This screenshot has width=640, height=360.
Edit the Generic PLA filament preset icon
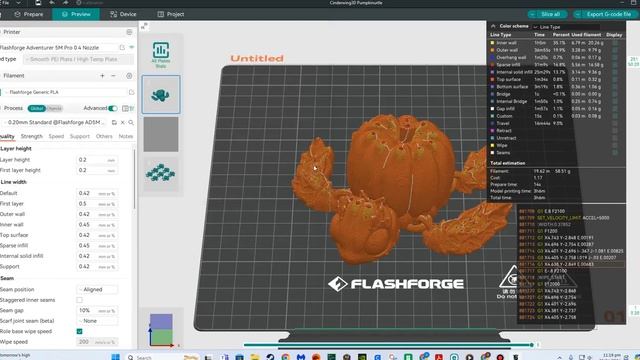pos(131,92)
